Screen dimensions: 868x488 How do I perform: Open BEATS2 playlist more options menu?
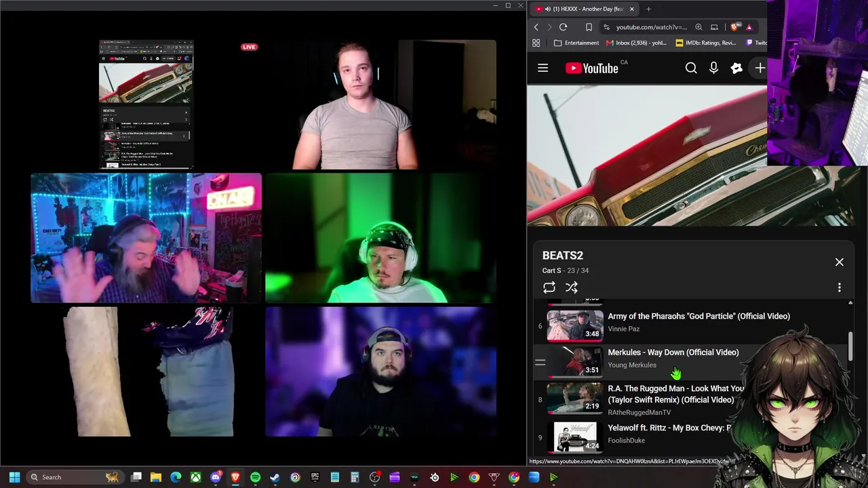pyautogui.click(x=839, y=287)
